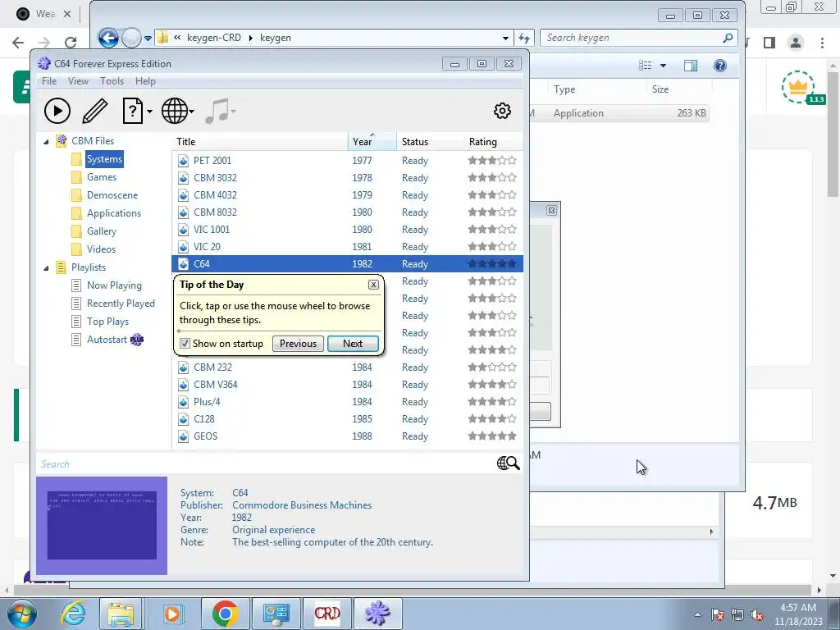This screenshot has height=630, width=840.
Task: Collapse the CBM Files tree node
Action: point(46,141)
